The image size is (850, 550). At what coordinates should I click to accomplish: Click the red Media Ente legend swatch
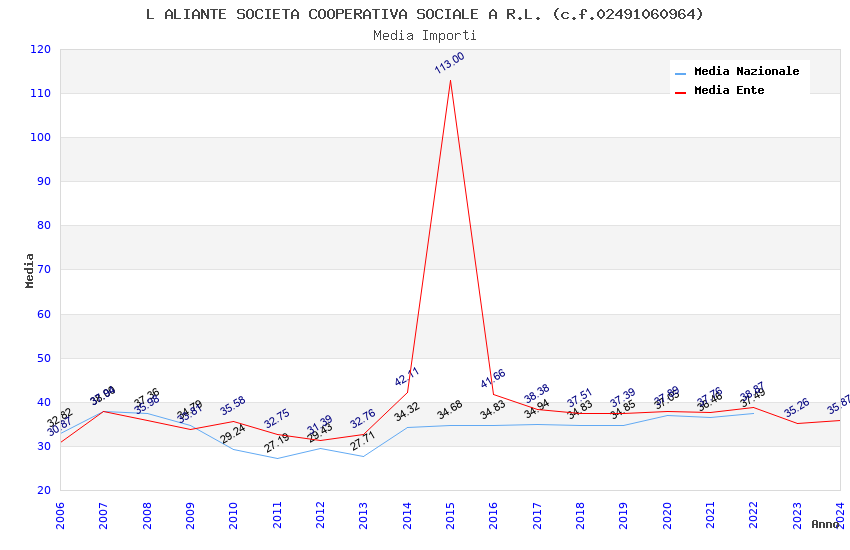(680, 93)
